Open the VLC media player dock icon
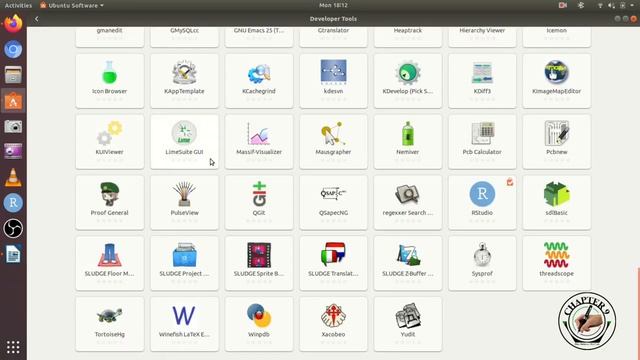Screen dimensions: 640x360 13,177
